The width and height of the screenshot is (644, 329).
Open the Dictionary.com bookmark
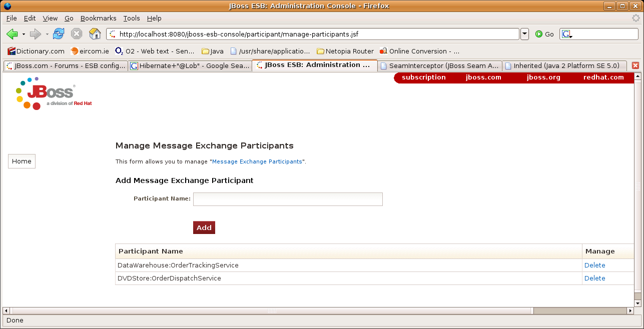click(x=36, y=51)
